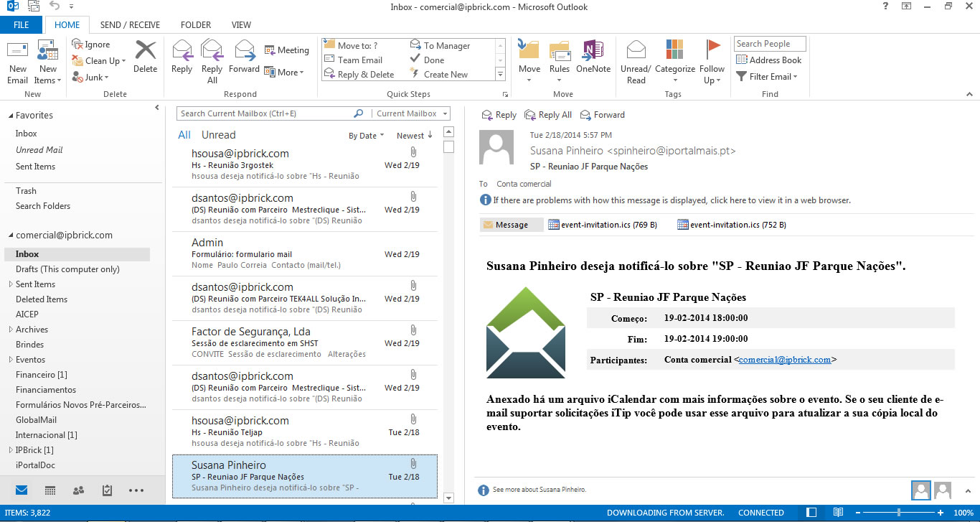Expand the Sent Items folder under the account
The image size is (980, 522).
[x=10, y=284]
